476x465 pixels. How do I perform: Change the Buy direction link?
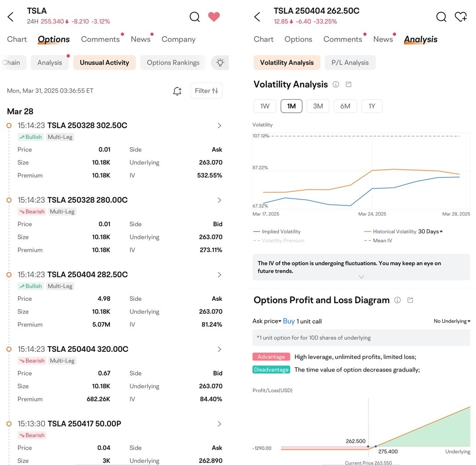[x=289, y=321]
